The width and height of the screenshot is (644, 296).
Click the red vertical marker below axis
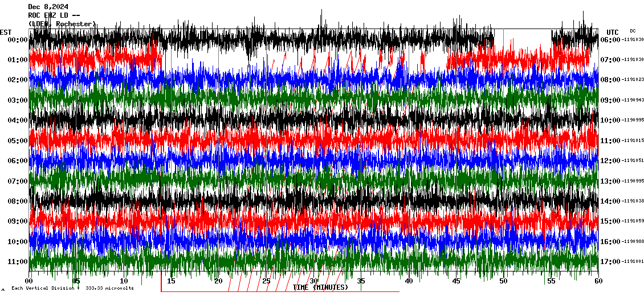pos(161,284)
